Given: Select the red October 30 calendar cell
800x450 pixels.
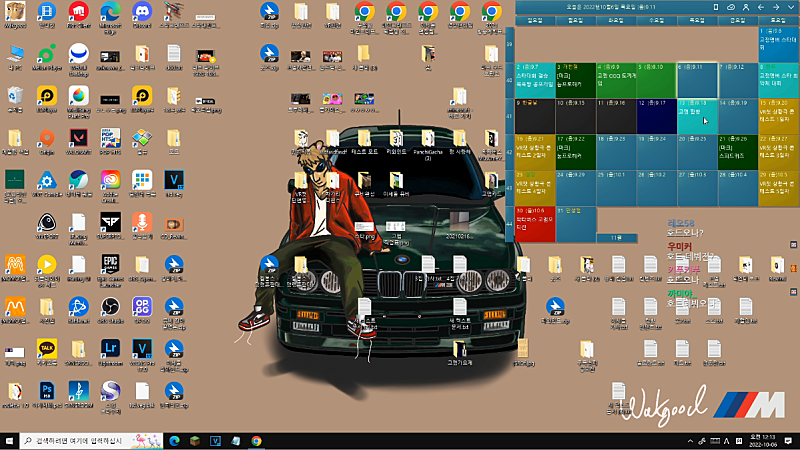Looking at the screenshot, I should [534, 224].
